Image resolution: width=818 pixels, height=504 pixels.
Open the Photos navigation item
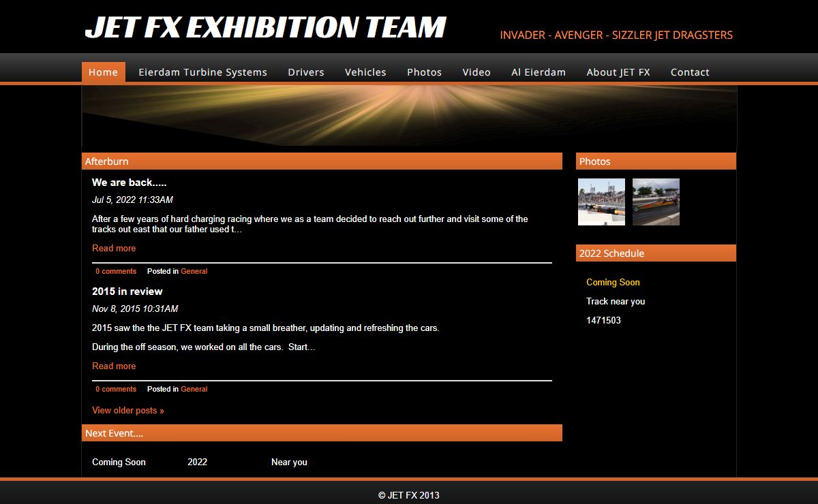(424, 72)
